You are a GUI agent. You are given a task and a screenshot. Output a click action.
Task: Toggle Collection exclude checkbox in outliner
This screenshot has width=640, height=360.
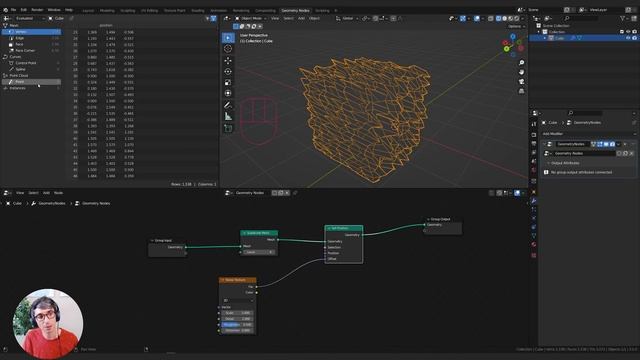[622, 31]
